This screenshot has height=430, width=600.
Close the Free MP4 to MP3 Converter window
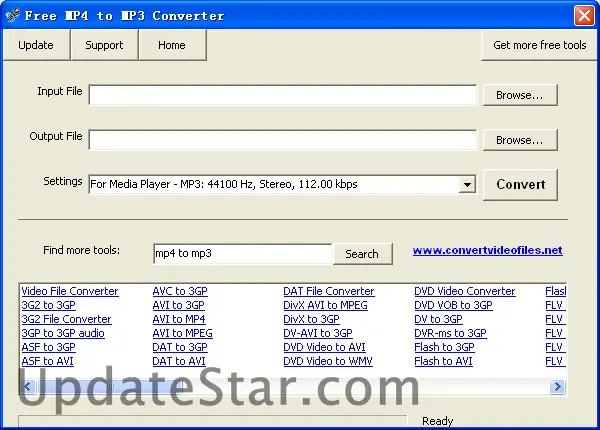[x=584, y=16]
